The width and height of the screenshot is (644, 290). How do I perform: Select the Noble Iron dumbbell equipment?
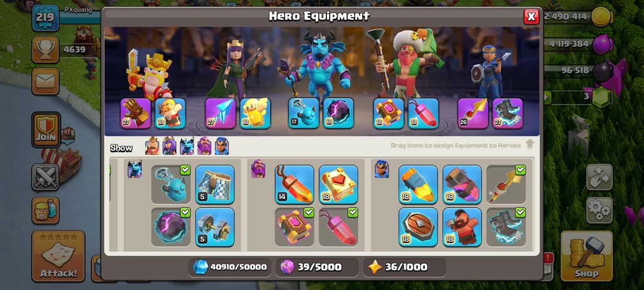tap(214, 227)
